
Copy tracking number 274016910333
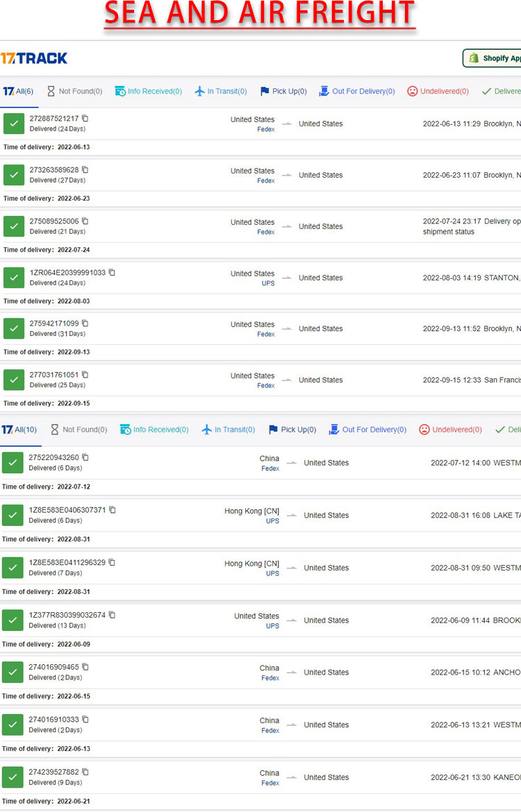[x=85, y=719]
